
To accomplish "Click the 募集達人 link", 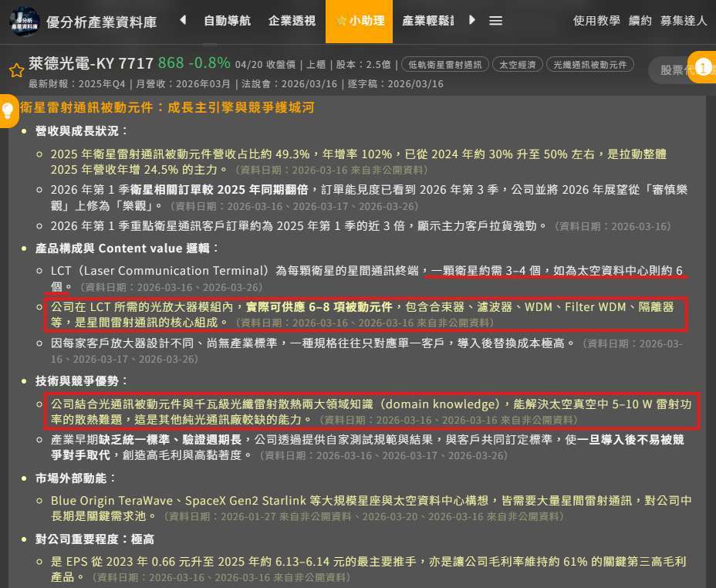I will [x=684, y=21].
